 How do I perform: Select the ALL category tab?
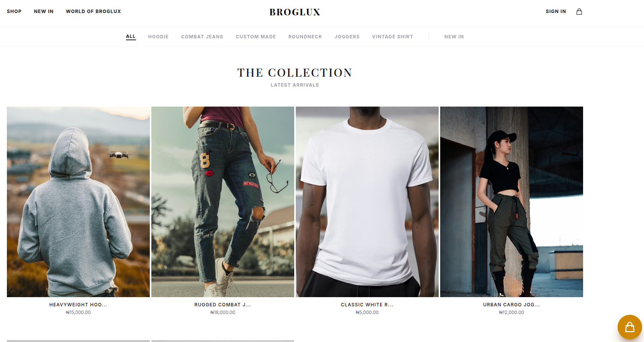(131, 37)
